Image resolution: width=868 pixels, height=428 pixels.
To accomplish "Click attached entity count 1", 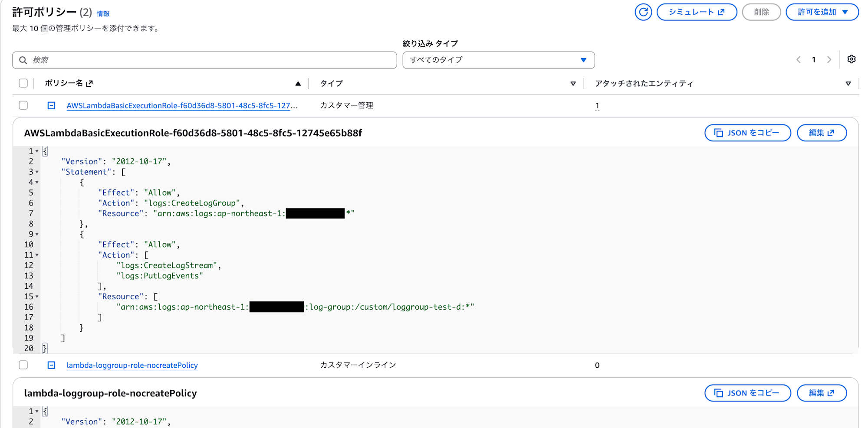I will [x=597, y=106].
